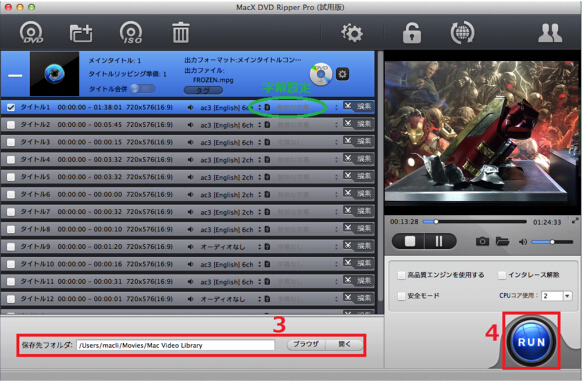The width and height of the screenshot is (582, 382).
Task: Click the audio speaker icon in the タイトル3 row
Action: (190, 142)
